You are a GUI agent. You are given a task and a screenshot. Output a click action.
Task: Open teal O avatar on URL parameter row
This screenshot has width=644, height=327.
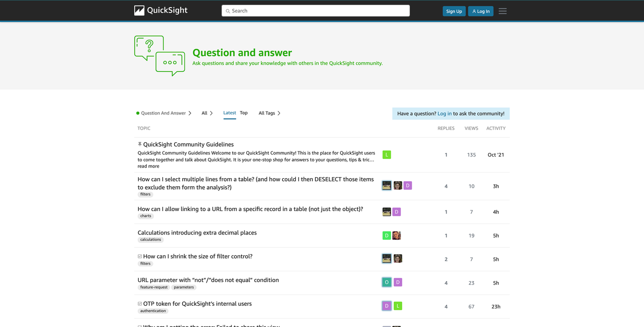(387, 283)
